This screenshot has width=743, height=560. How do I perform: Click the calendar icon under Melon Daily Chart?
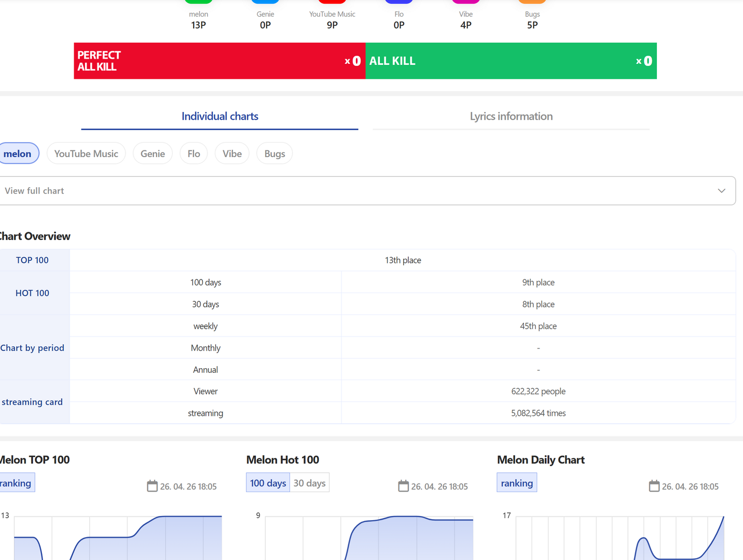tap(654, 486)
